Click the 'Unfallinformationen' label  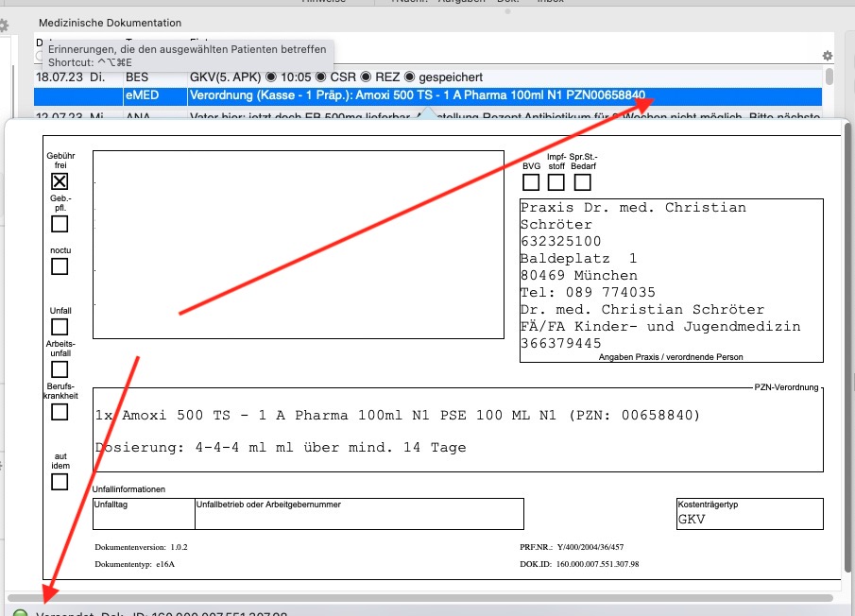pos(128,489)
